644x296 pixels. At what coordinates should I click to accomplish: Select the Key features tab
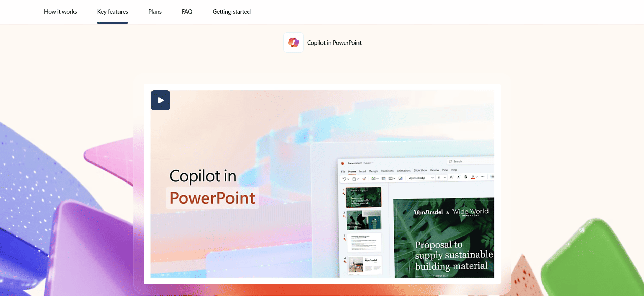[x=112, y=12]
